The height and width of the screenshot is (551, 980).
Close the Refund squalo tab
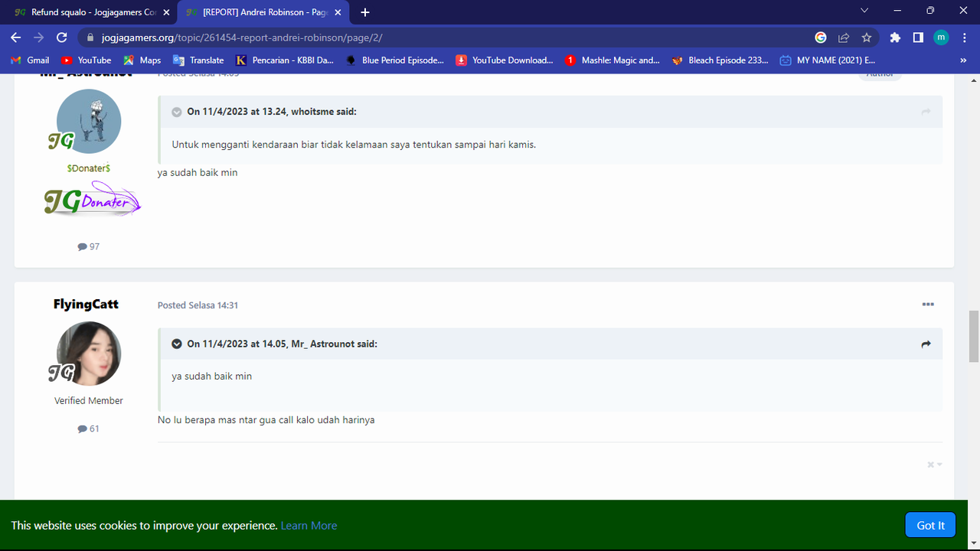[x=166, y=12]
